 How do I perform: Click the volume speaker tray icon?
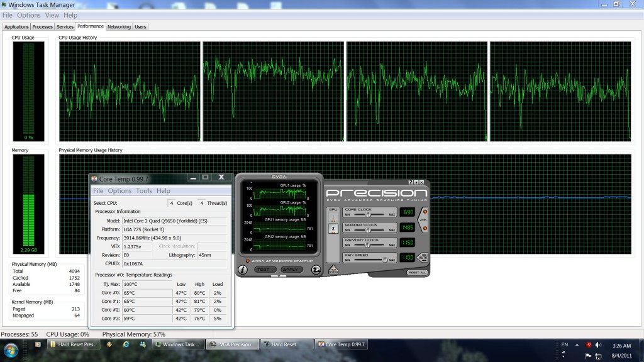coord(598,345)
